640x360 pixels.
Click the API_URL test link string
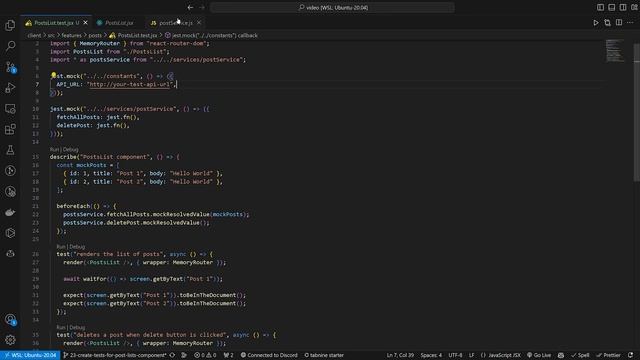coord(129,84)
